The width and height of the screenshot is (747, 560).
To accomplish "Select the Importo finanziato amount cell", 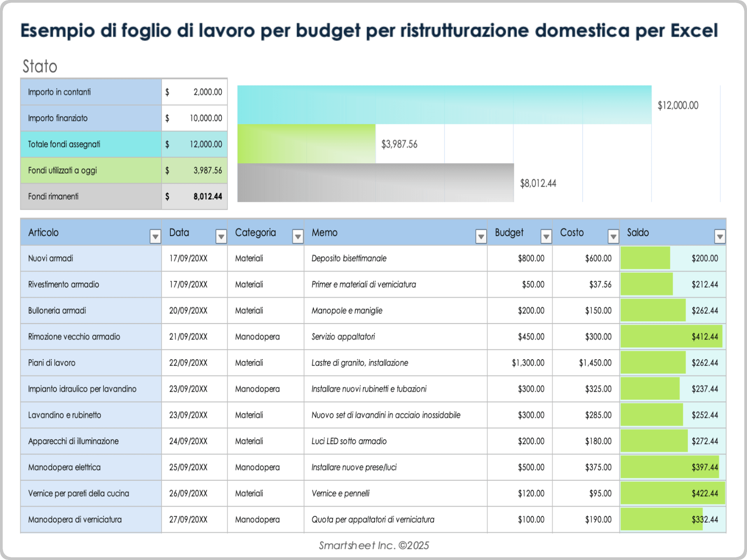I will 194,118.
